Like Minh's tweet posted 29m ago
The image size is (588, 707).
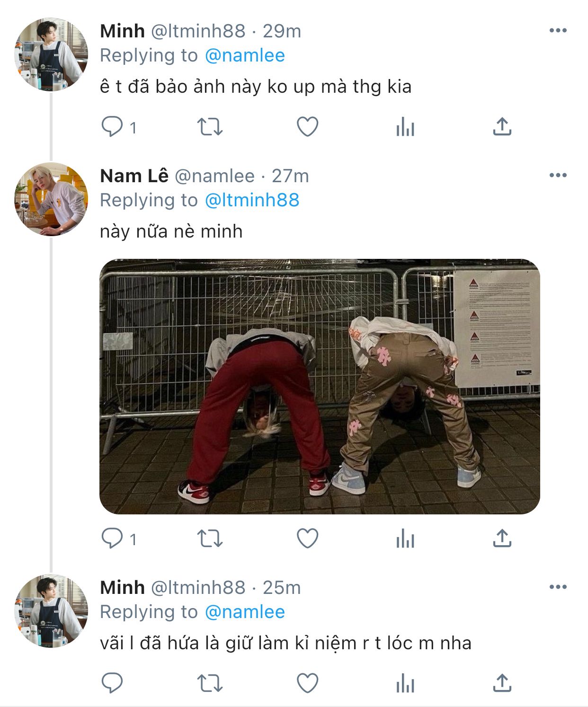click(307, 127)
